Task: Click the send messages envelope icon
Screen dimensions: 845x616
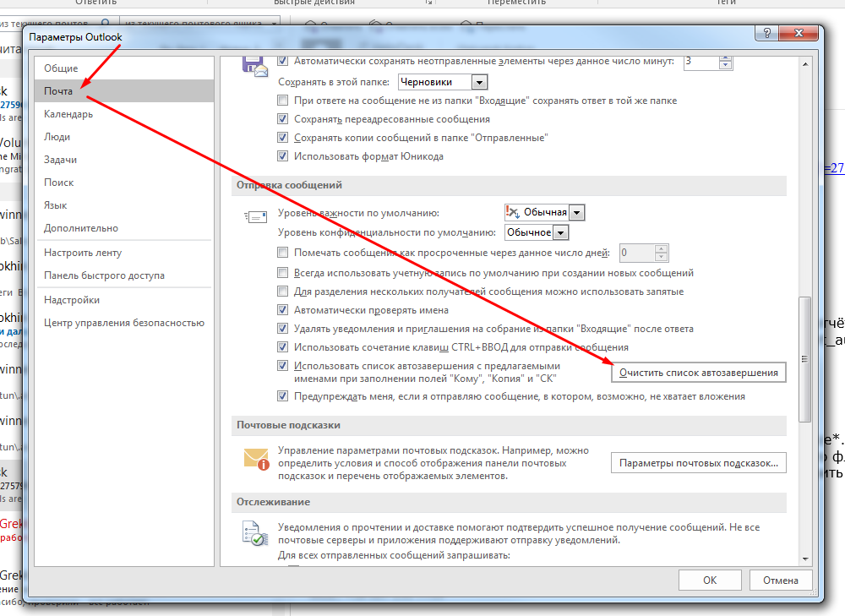Action: (x=255, y=216)
